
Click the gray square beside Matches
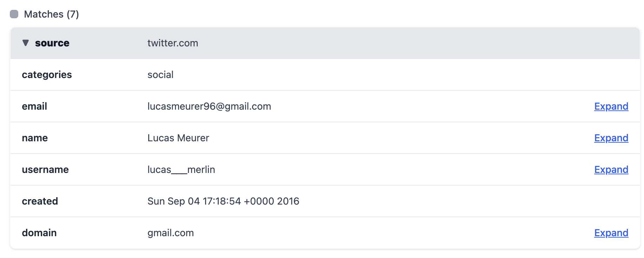[x=14, y=14]
